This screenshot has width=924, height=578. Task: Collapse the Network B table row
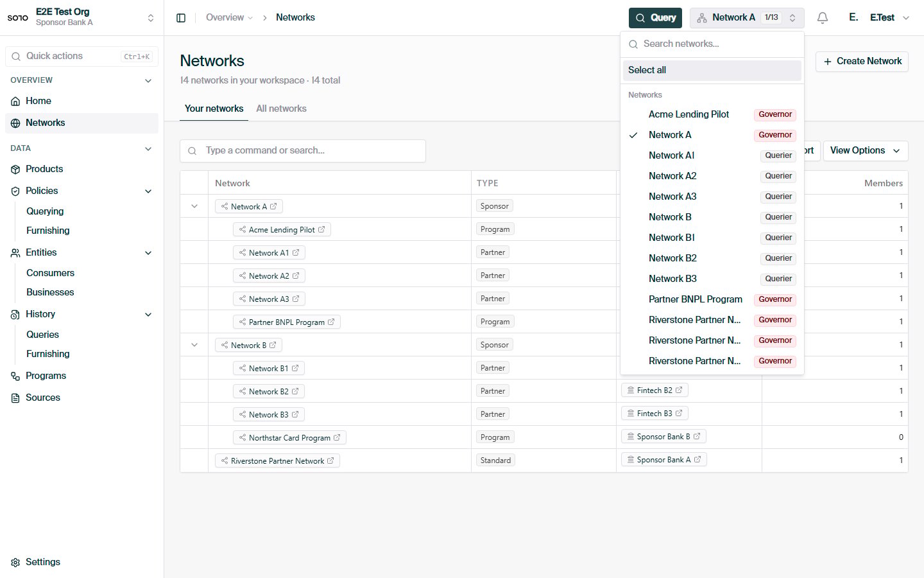click(194, 345)
